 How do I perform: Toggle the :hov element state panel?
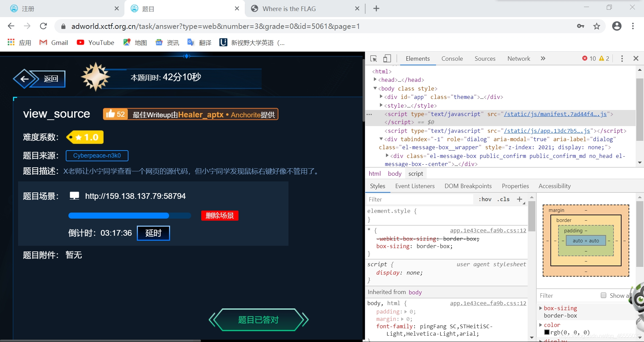point(485,199)
